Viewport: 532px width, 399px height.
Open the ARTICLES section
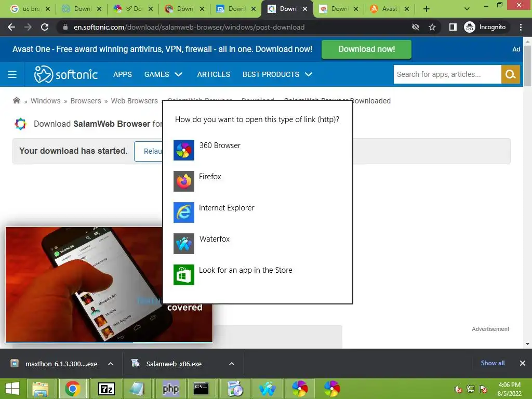coord(214,74)
